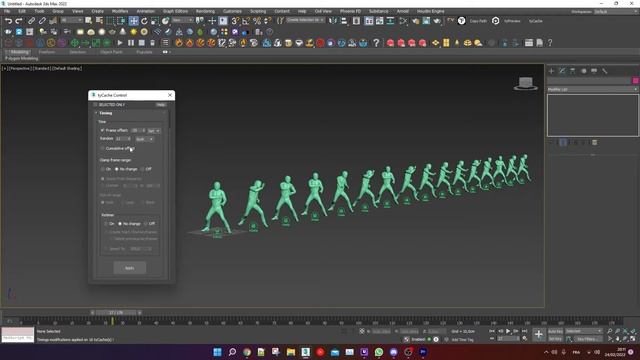
Task: Toggle the Frame offset checkbox
Action: click(x=102, y=130)
